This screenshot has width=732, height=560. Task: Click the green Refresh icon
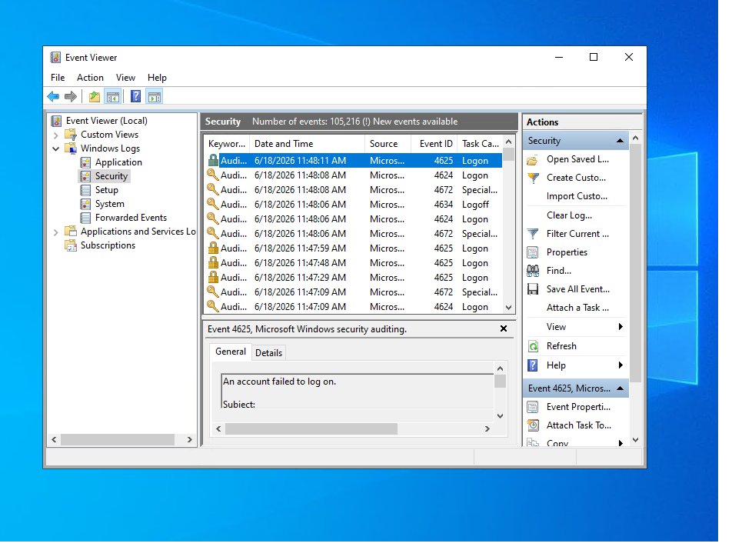533,346
